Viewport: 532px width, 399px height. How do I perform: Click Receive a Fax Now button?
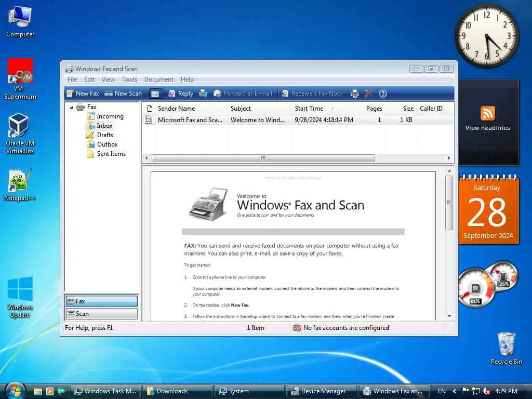point(312,94)
